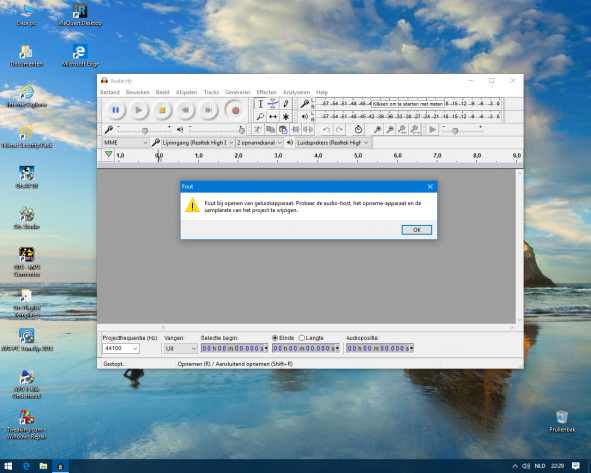This screenshot has width=591, height=473.
Task: Open the Tracks menu
Action: 211,92
